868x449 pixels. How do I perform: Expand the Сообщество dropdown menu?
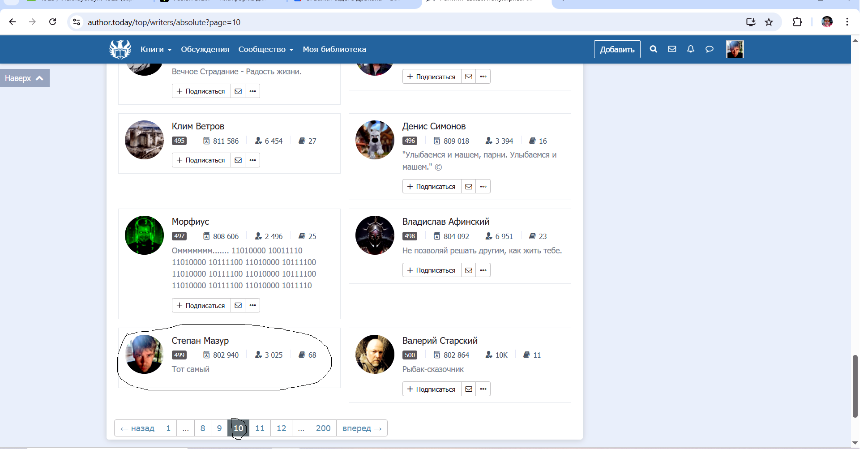(x=265, y=49)
